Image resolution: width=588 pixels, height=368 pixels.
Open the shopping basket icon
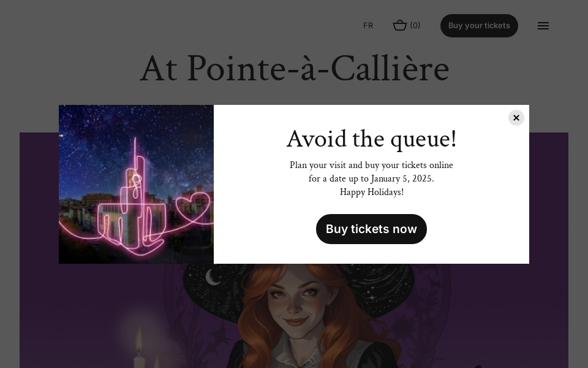click(400, 25)
